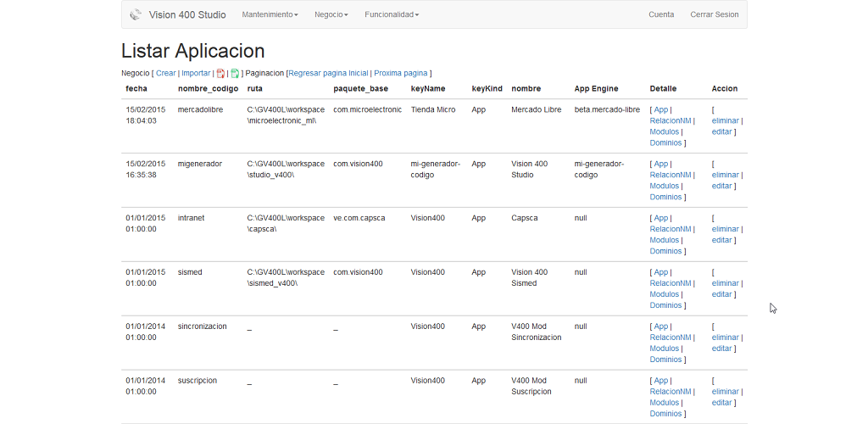
Task: Click the red PDF export icon
Action: (x=220, y=74)
